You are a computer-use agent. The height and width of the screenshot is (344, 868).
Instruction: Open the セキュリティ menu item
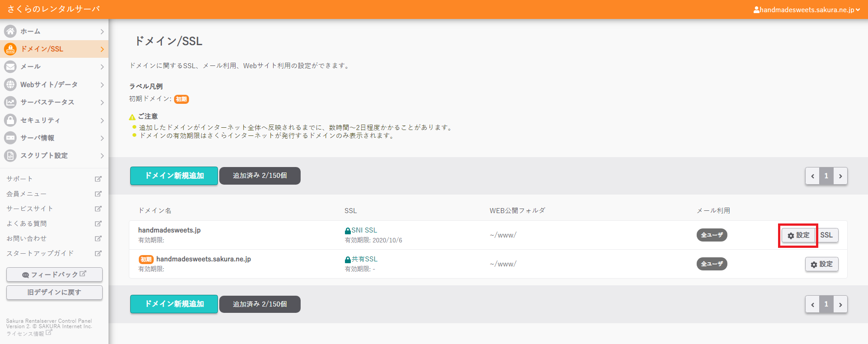[x=54, y=120]
